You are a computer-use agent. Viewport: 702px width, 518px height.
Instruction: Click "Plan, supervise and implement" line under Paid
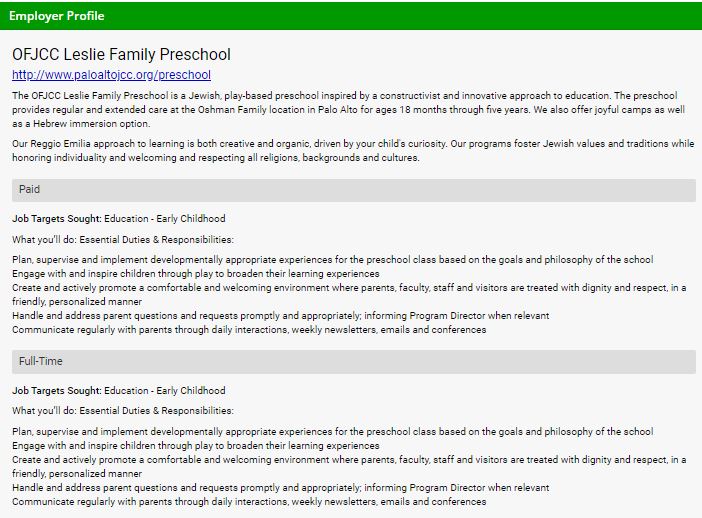point(332,260)
